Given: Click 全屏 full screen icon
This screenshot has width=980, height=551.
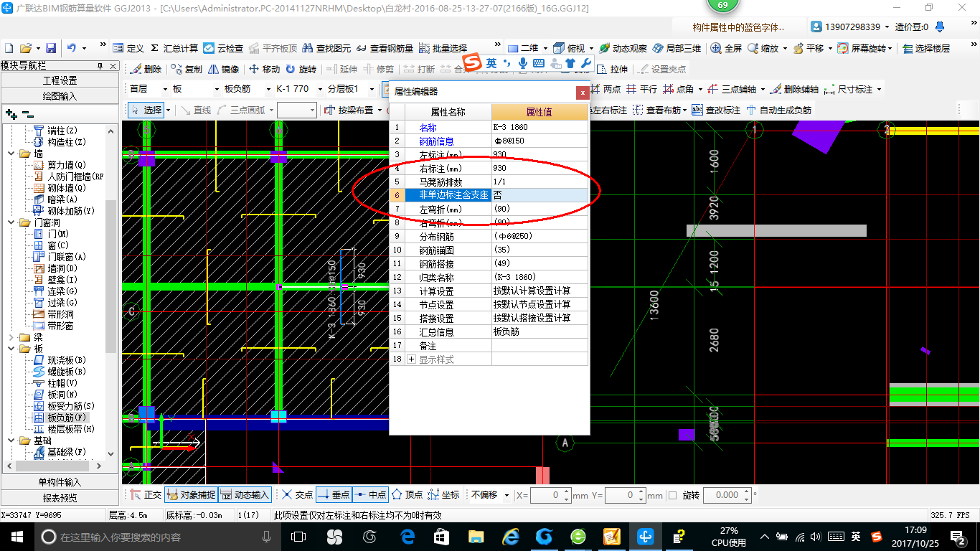Looking at the screenshot, I should [726, 48].
